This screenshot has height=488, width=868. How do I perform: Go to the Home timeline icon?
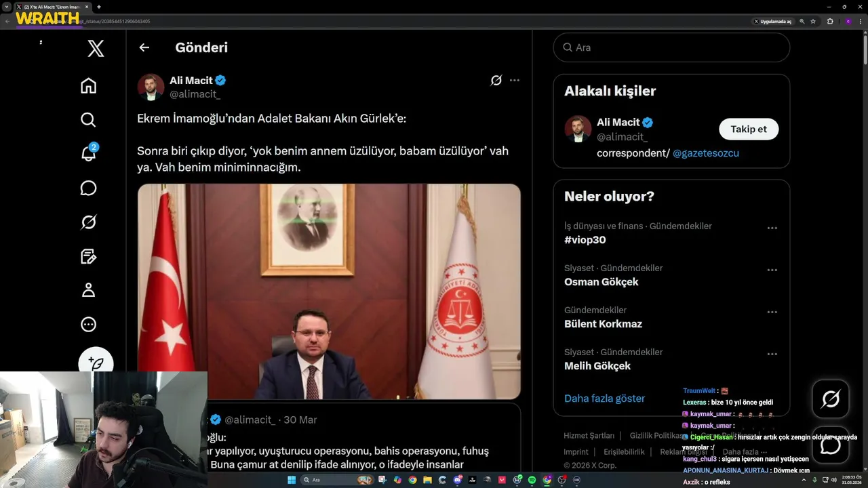88,86
